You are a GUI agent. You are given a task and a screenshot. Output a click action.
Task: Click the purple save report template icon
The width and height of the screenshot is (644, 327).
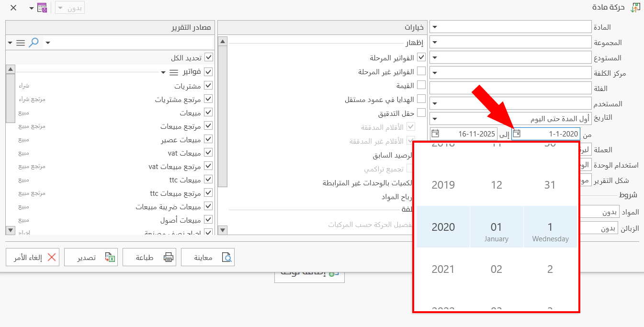point(42,8)
